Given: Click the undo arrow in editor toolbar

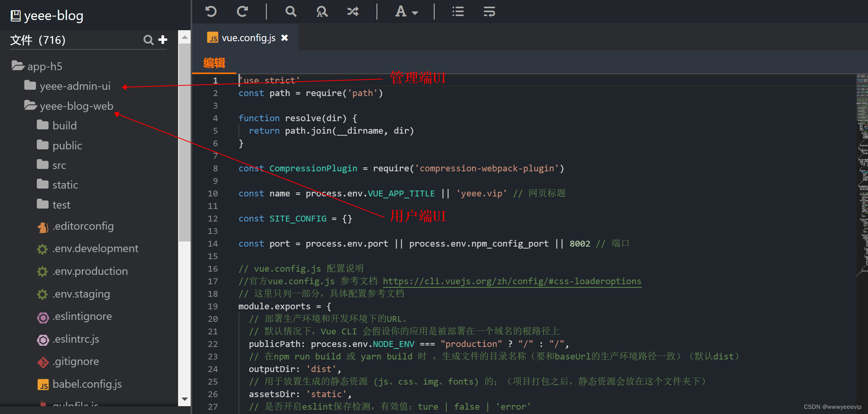Looking at the screenshot, I should click(211, 11).
